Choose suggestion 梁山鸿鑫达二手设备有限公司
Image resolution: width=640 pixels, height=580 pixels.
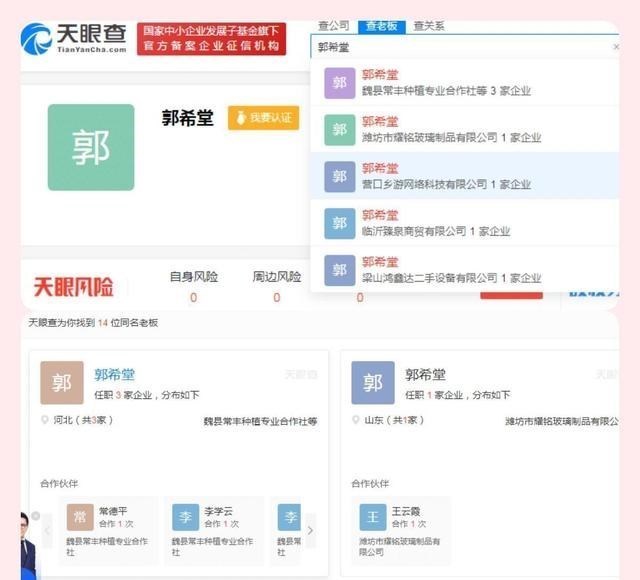(465, 270)
